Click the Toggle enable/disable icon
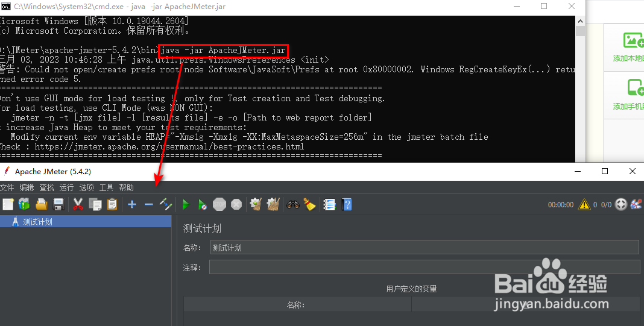Screen dimensions: 644x326 166,204
